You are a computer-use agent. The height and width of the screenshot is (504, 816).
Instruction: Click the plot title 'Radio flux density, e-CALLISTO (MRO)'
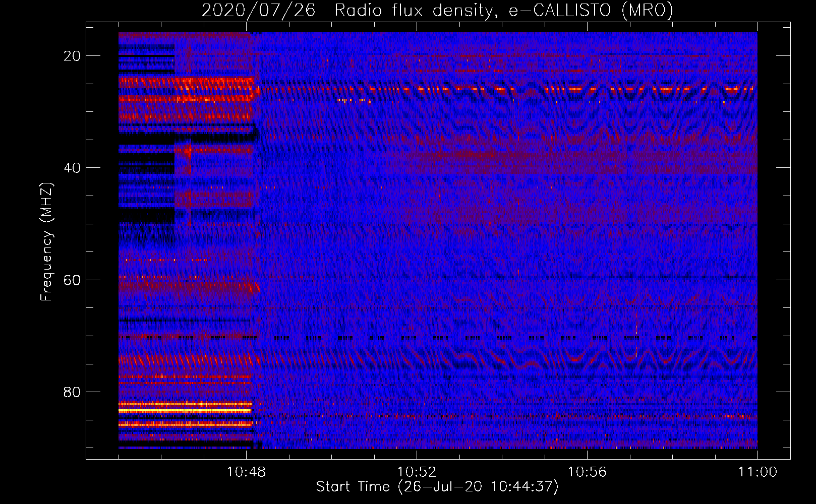pyautogui.click(x=503, y=10)
